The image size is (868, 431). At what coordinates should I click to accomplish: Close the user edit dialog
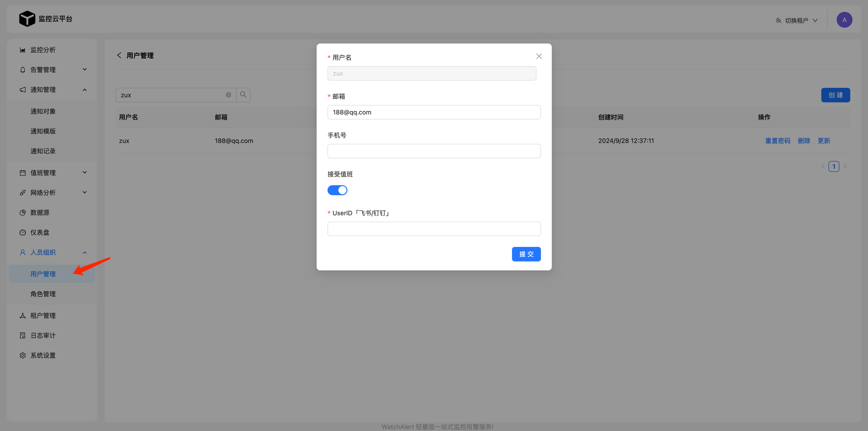pos(539,56)
